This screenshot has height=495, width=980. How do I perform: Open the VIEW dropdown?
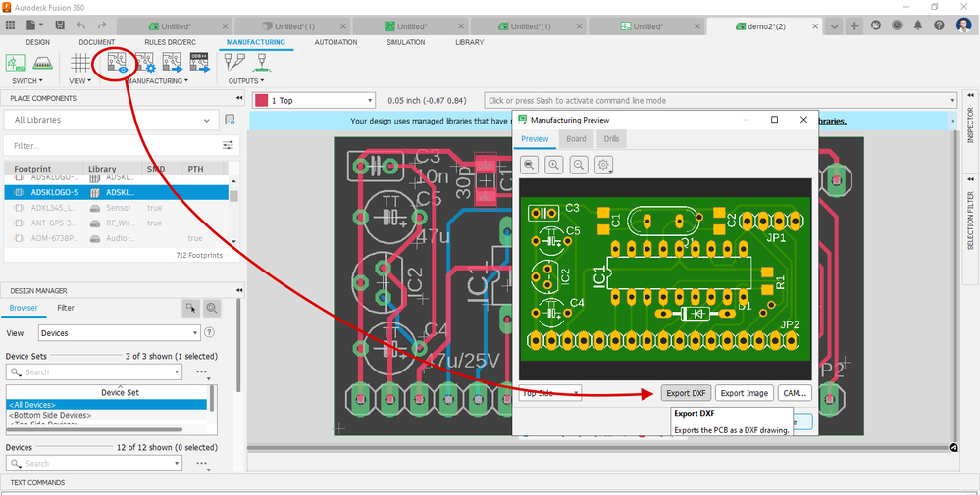80,81
